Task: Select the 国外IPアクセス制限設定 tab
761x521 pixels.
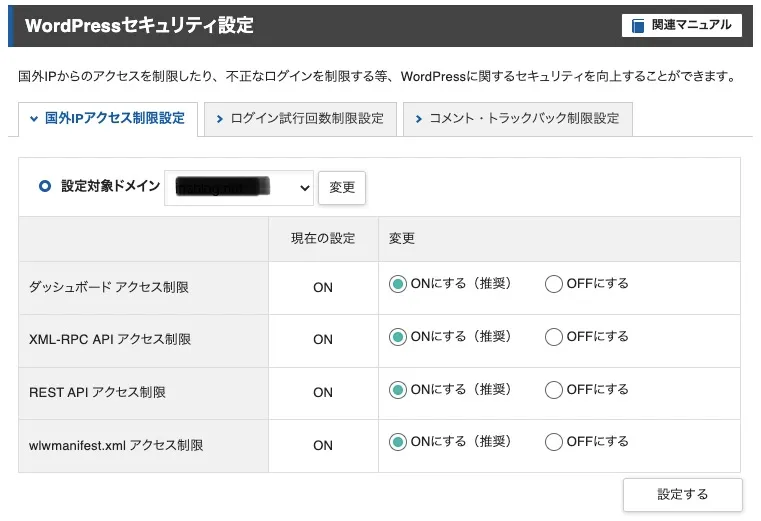Action: 108,118
